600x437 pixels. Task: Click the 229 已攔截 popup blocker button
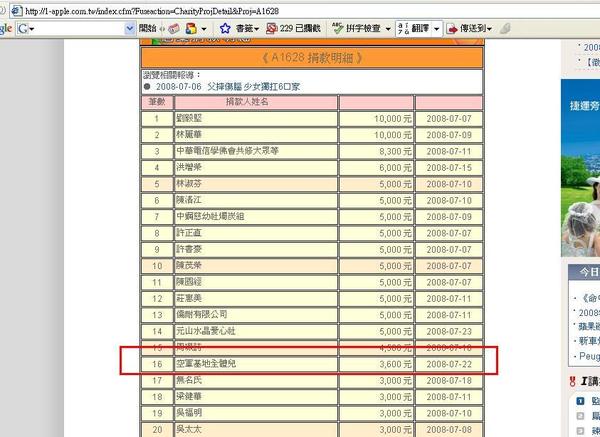click(x=293, y=28)
